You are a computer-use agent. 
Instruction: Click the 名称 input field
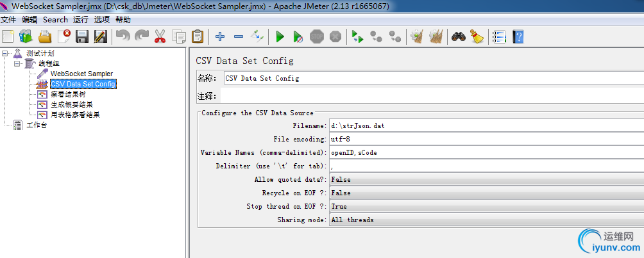point(434,78)
